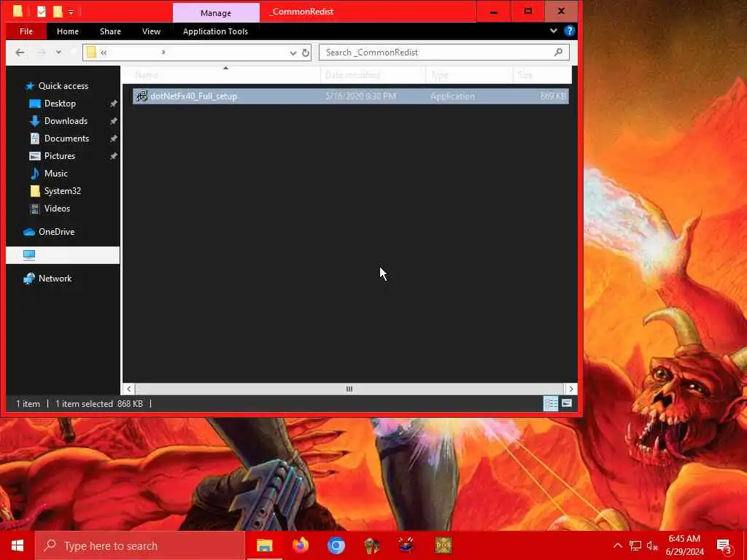
Task: Open Properties from quick access toolbar
Action: coord(42,12)
